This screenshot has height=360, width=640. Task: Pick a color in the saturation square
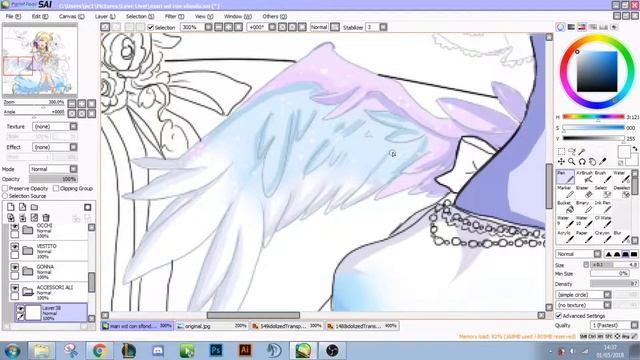click(x=597, y=71)
